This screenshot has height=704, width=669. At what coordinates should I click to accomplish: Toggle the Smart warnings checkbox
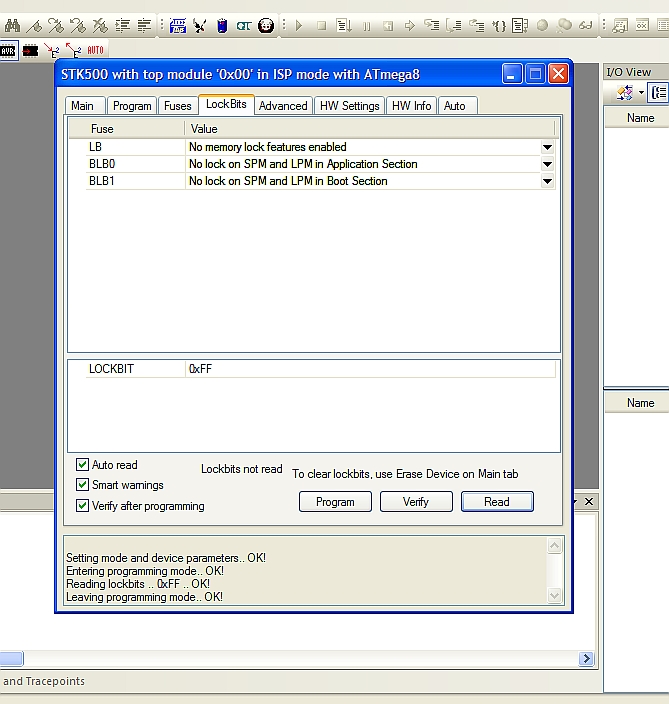pyautogui.click(x=82, y=484)
